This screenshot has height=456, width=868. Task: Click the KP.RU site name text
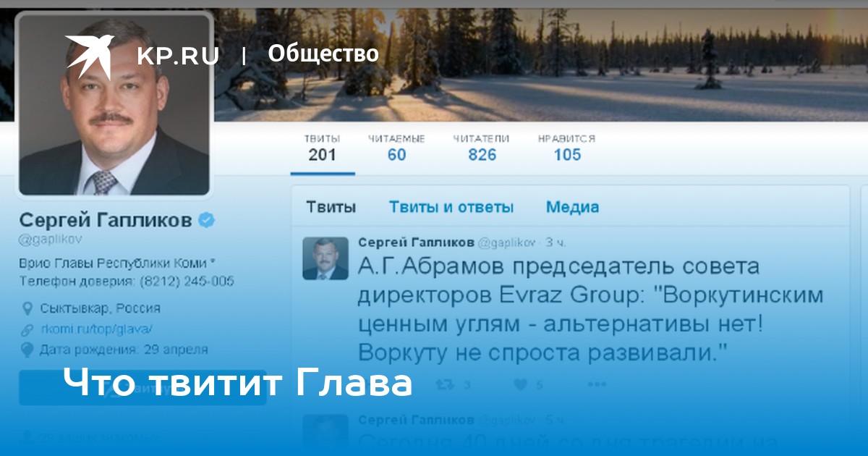click(x=178, y=56)
